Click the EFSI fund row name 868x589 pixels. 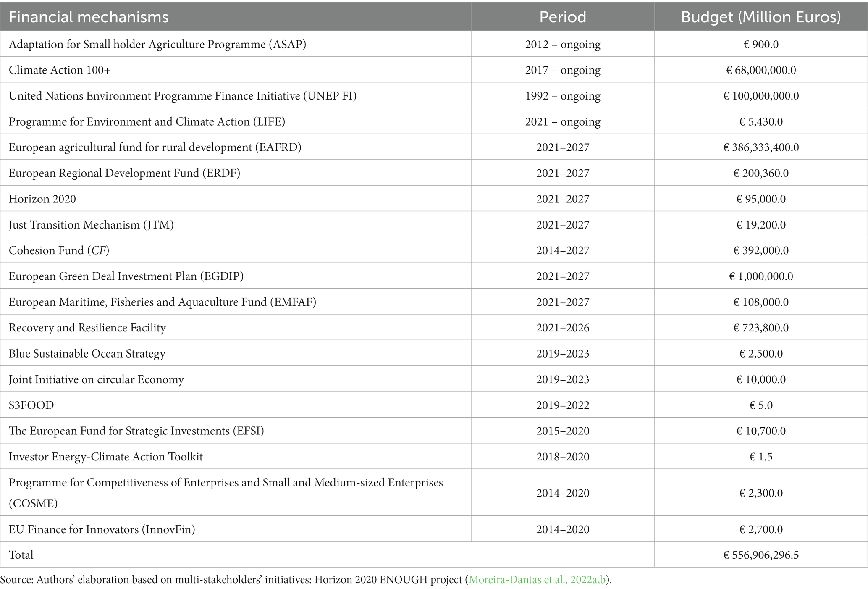click(x=136, y=431)
